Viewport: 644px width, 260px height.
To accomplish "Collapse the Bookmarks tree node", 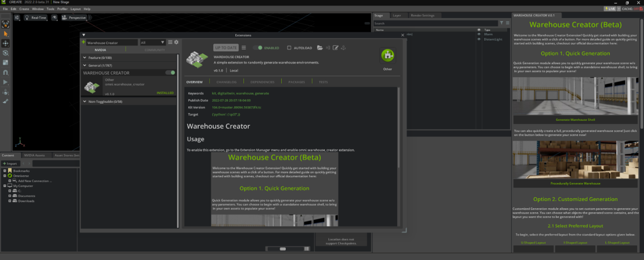I will point(5,171).
